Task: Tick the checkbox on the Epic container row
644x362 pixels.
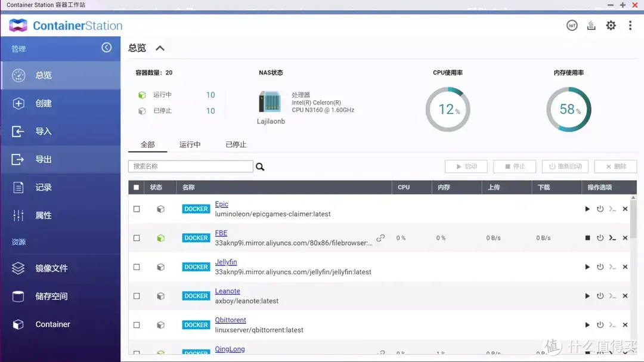Action: click(x=136, y=209)
